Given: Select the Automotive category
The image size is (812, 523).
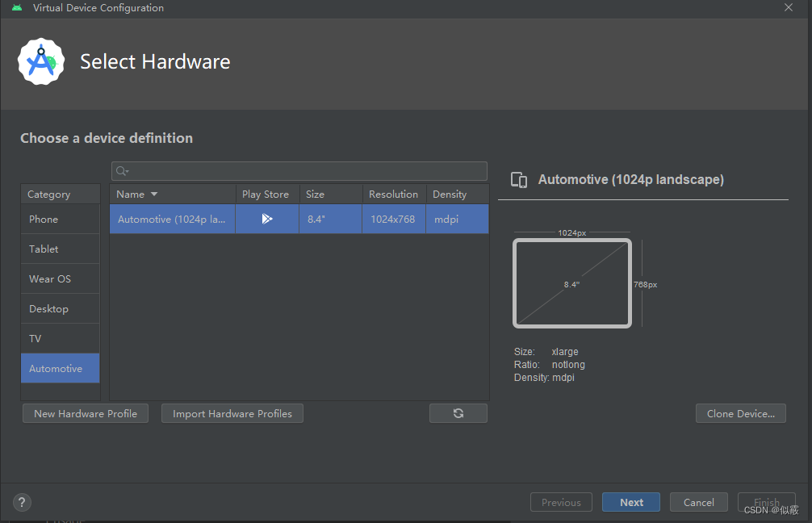Looking at the screenshot, I should click(60, 369).
